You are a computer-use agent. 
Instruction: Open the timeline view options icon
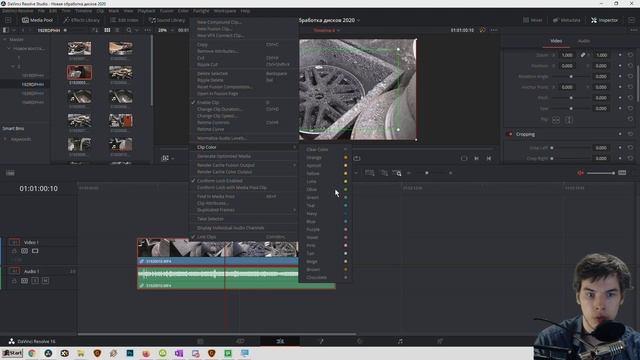(x=10, y=173)
